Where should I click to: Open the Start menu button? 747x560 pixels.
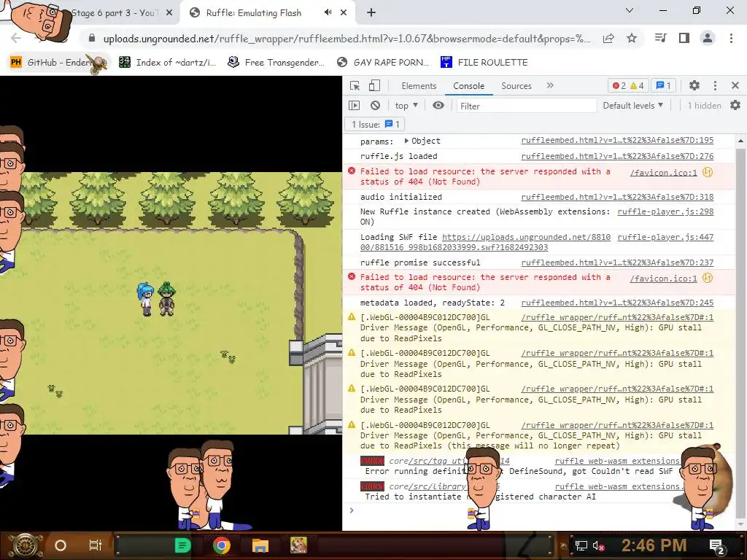[x=24, y=545]
